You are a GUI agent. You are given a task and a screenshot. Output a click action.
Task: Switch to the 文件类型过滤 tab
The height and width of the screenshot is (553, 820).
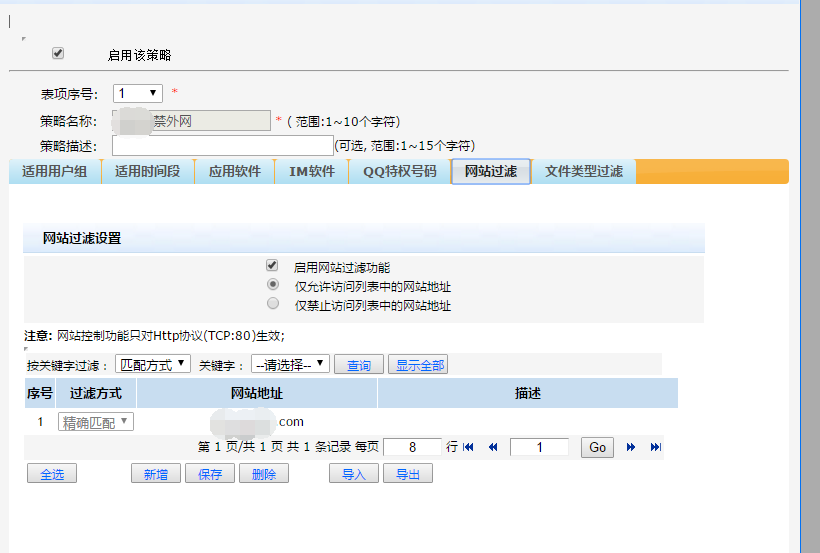coord(584,172)
